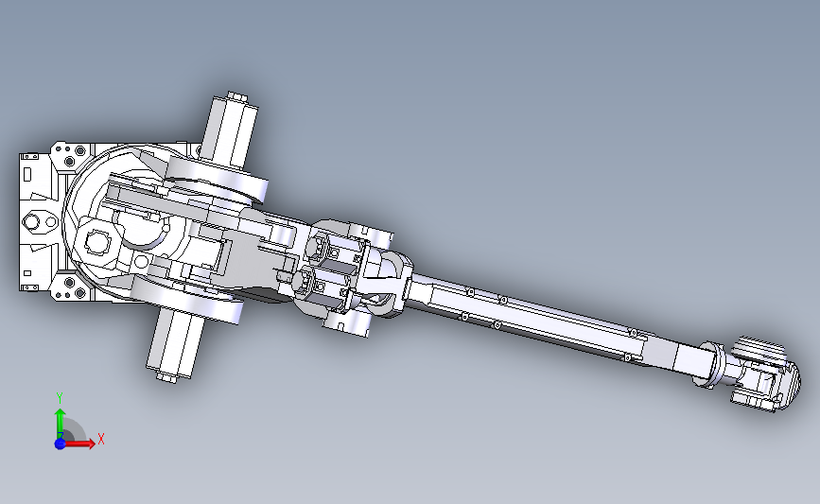
Task: Click the red X axis arrow of the triad
Action: coord(79,443)
